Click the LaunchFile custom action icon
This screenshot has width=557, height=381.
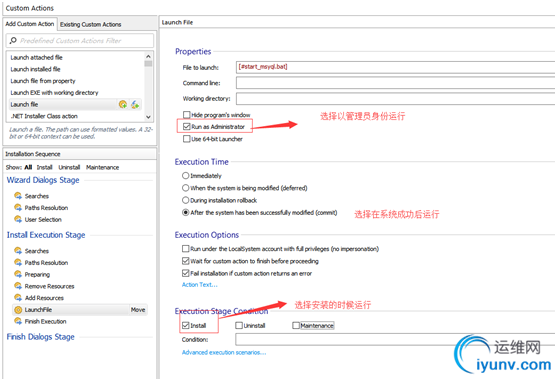click(18, 310)
